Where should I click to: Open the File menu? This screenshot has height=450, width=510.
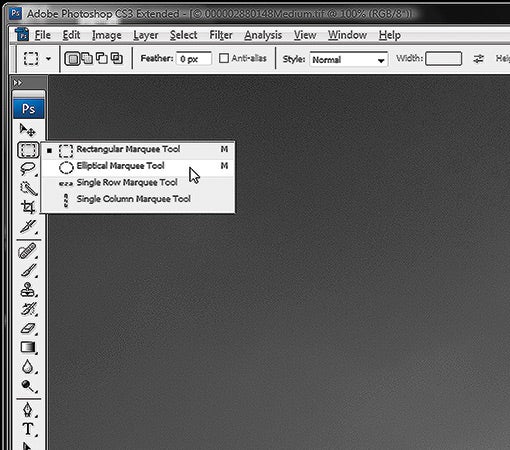tap(43, 35)
